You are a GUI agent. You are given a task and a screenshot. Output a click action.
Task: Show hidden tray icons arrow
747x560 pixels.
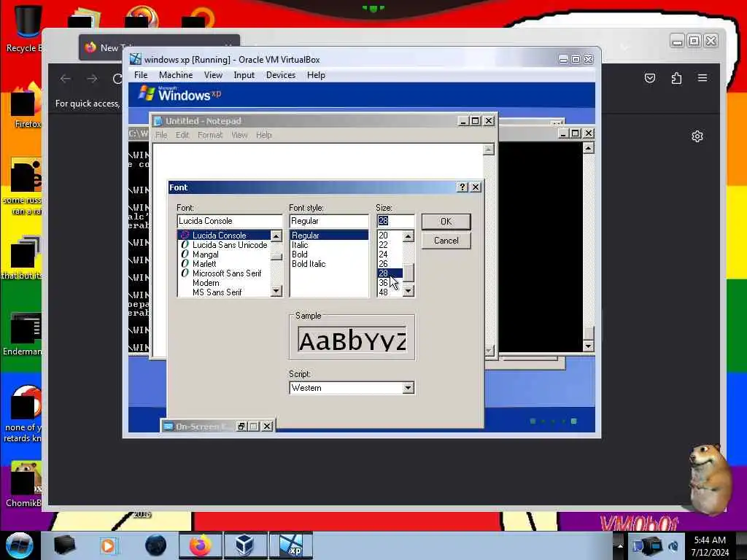coord(620,545)
